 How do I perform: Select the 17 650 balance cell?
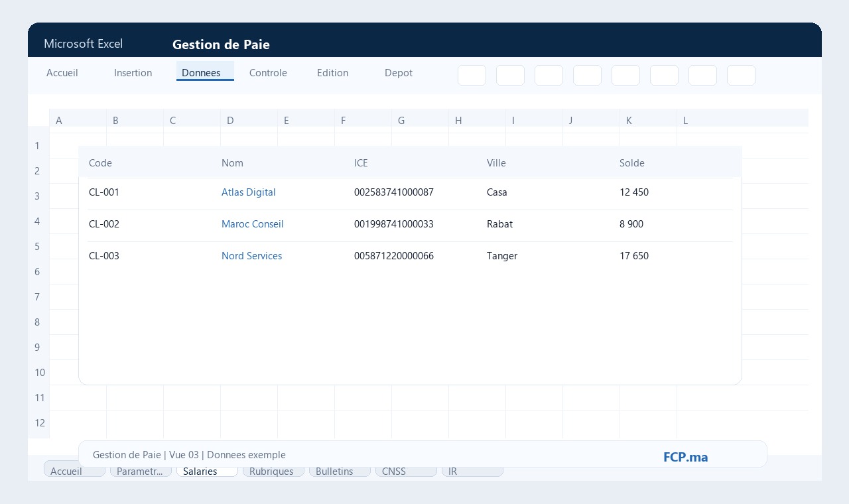point(634,256)
